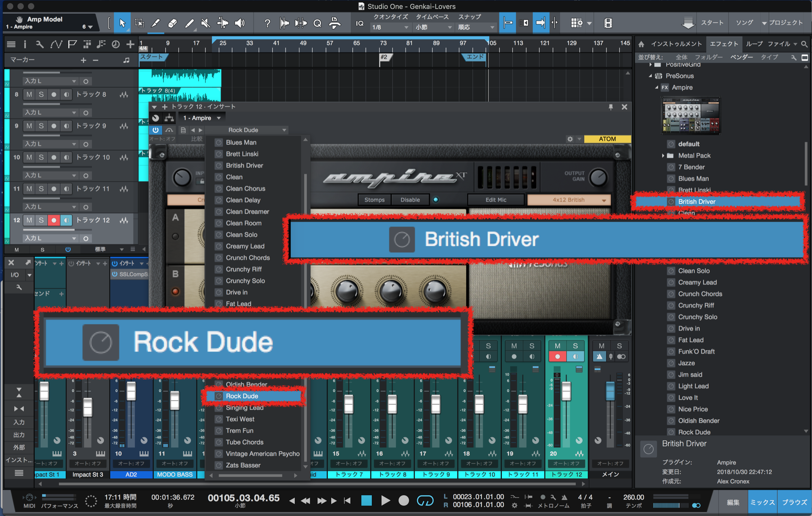Open the video player icon in toolbar
Viewport: 812px width, 516px height.
608,23
